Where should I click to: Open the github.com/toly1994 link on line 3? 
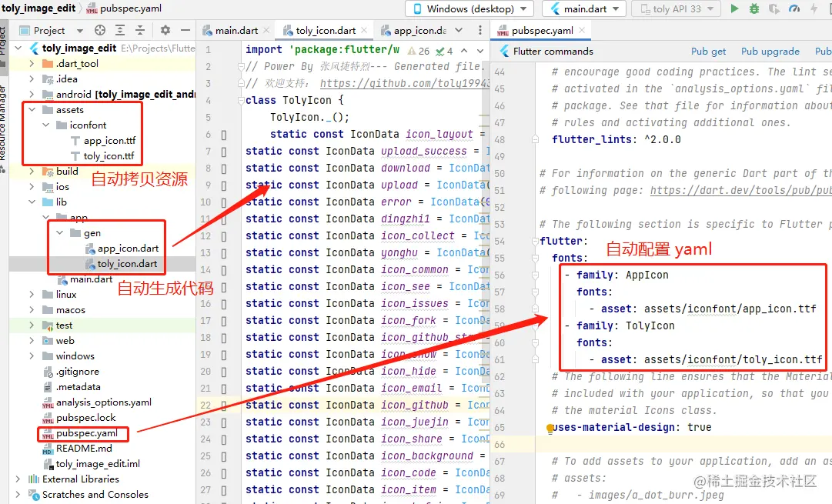405,83
